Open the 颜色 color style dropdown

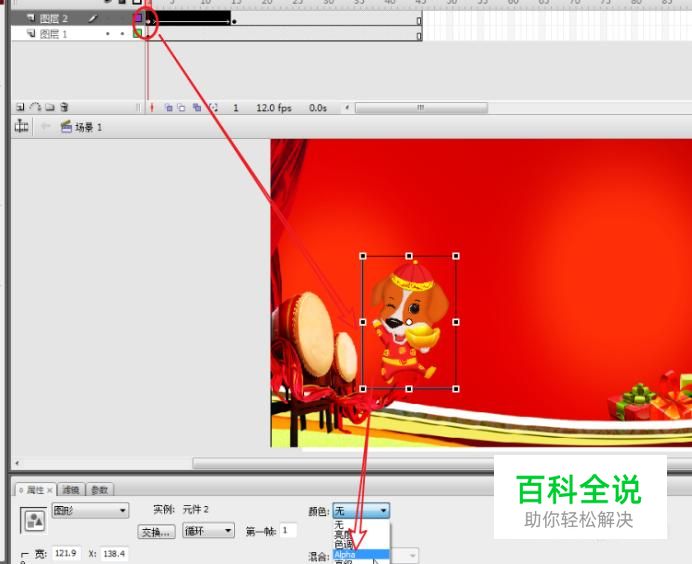361,511
